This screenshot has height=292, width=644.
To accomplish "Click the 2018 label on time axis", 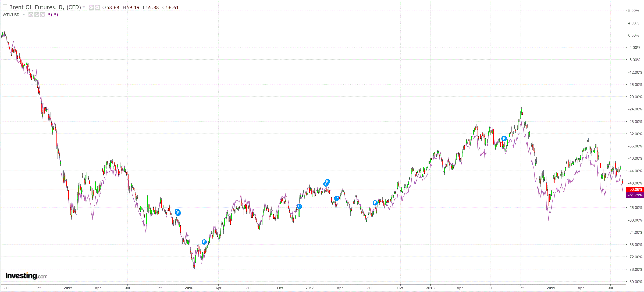I will (430, 288).
